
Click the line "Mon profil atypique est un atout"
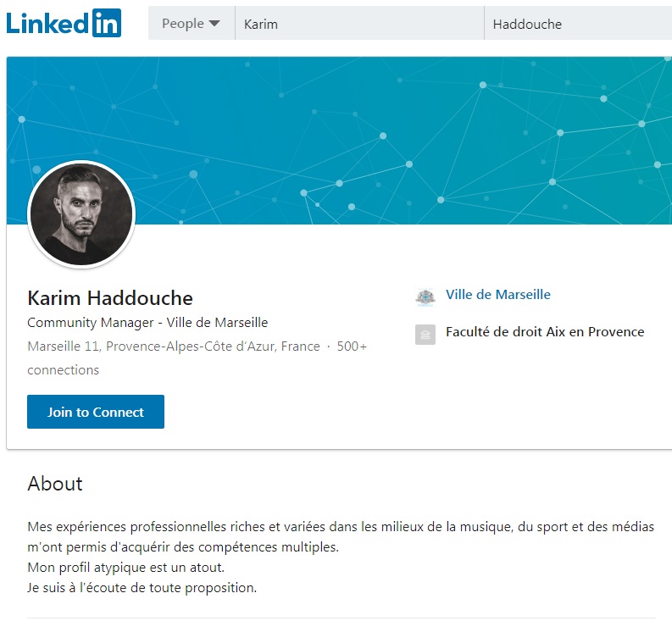click(x=126, y=568)
